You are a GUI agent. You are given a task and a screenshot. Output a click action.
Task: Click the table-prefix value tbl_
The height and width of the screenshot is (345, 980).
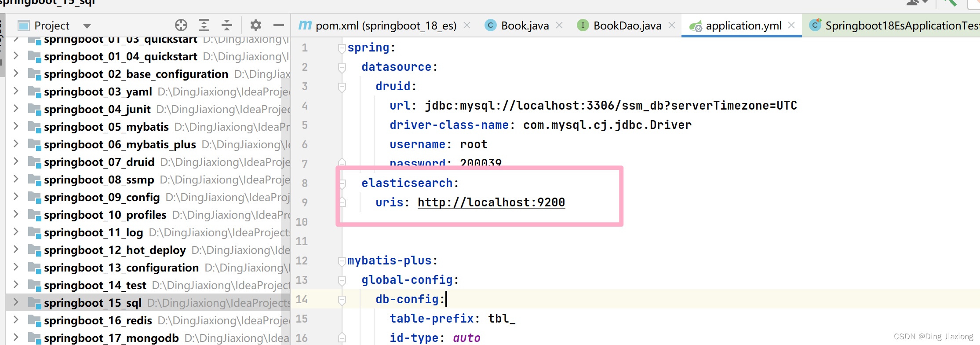(x=502, y=319)
